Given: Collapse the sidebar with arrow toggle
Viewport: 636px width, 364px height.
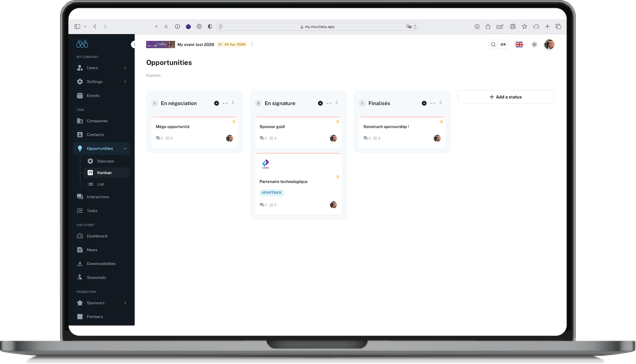Looking at the screenshot, I should pyautogui.click(x=134, y=44).
